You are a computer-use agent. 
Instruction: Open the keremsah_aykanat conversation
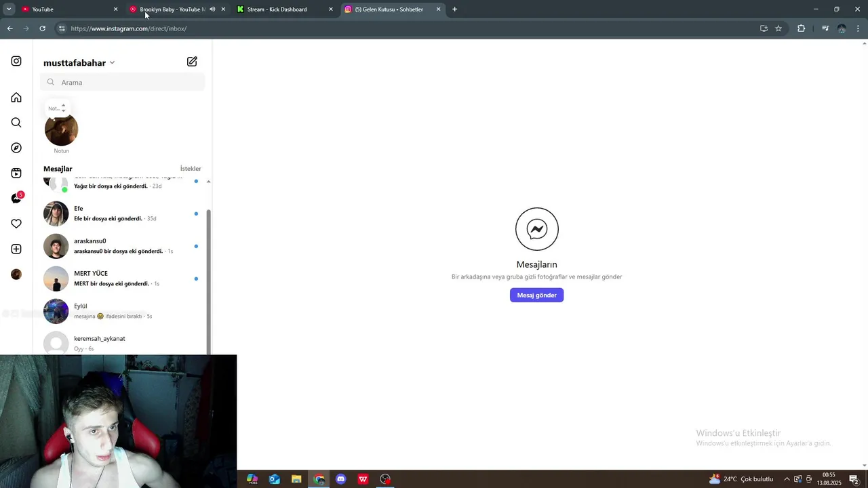pyautogui.click(x=122, y=343)
